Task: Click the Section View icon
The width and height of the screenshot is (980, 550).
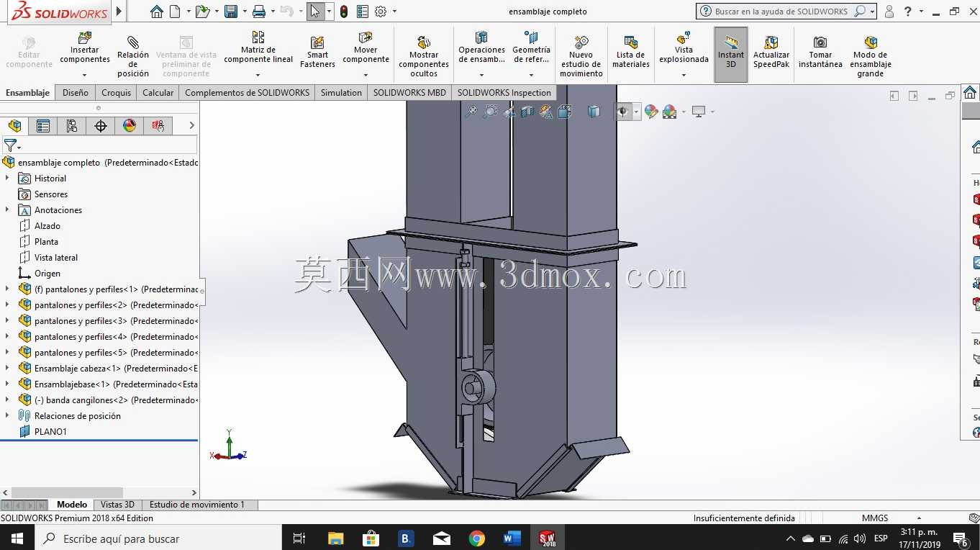Action: [527, 112]
